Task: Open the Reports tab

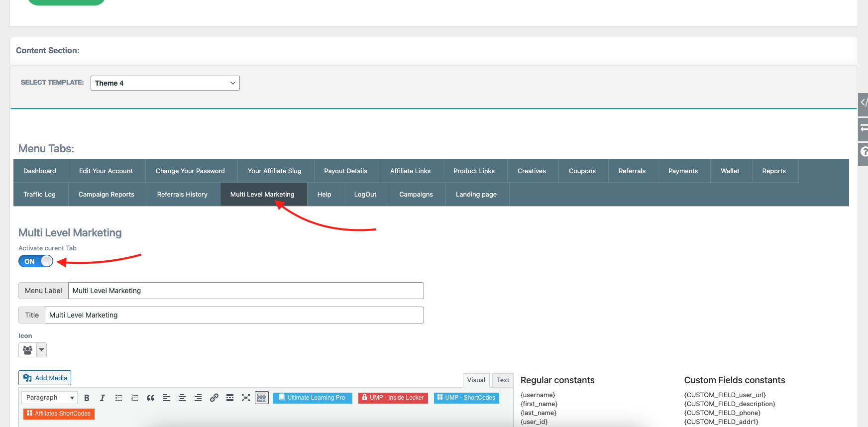Action: 774,171
